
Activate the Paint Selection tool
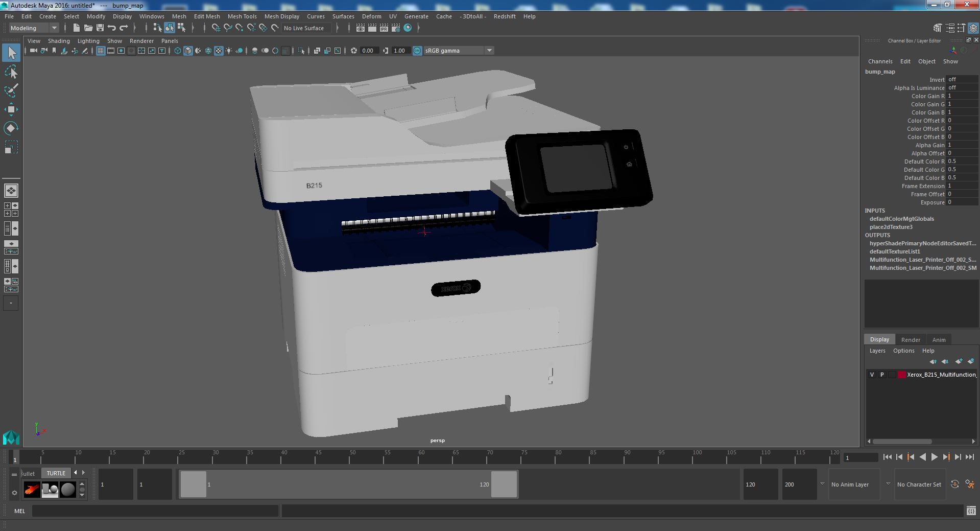pos(11,90)
